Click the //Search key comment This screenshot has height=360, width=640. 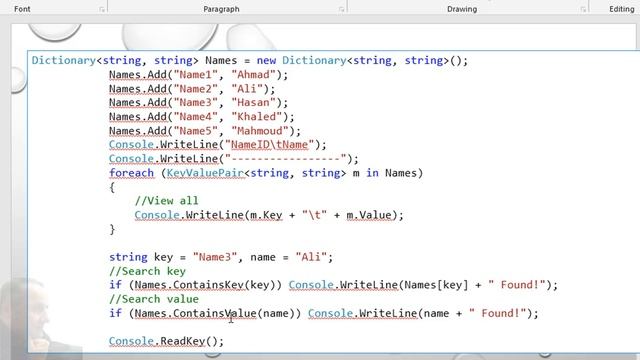(147, 271)
